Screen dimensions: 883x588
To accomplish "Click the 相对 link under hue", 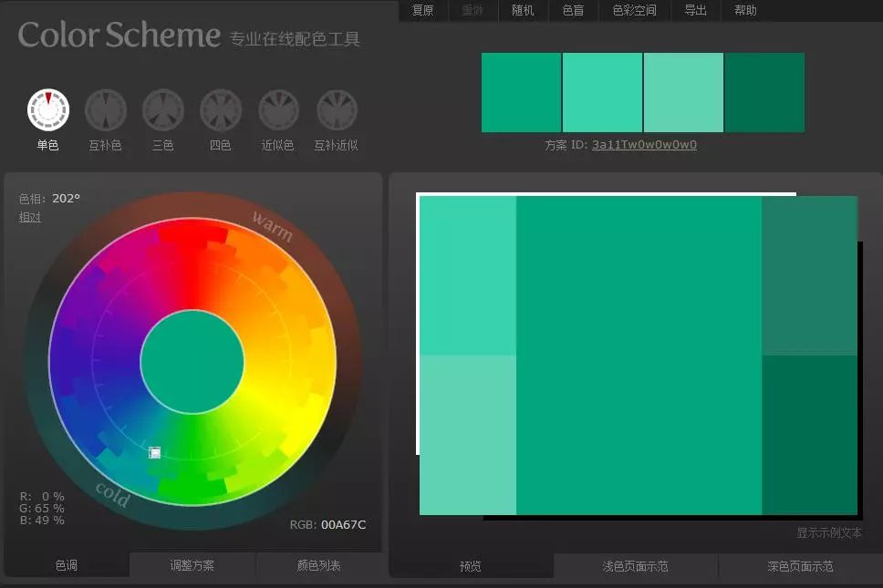I will [30, 217].
